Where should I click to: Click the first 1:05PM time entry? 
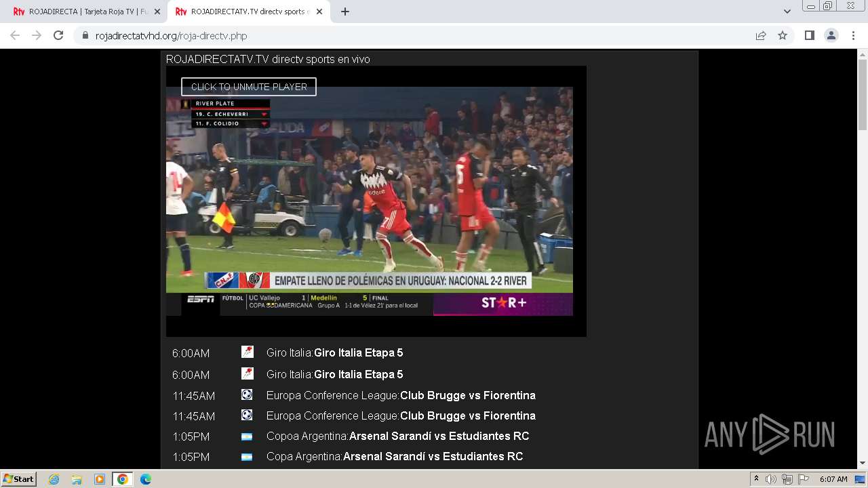191,436
